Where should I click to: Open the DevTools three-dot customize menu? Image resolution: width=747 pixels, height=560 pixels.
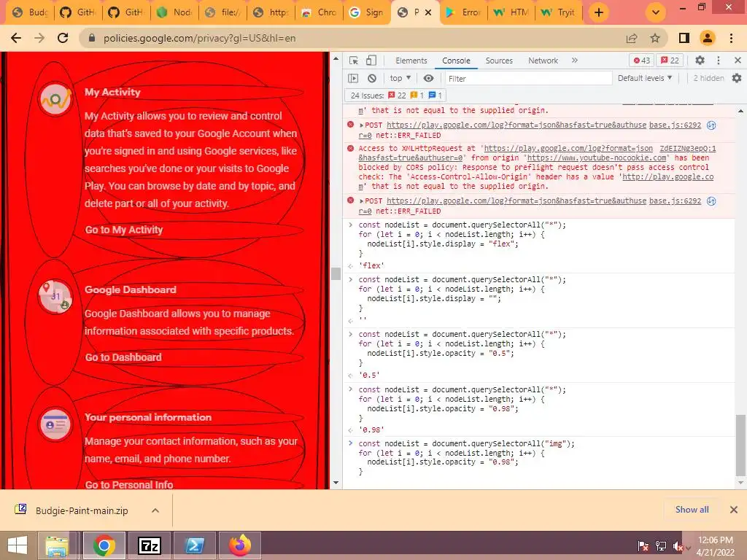(x=719, y=61)
